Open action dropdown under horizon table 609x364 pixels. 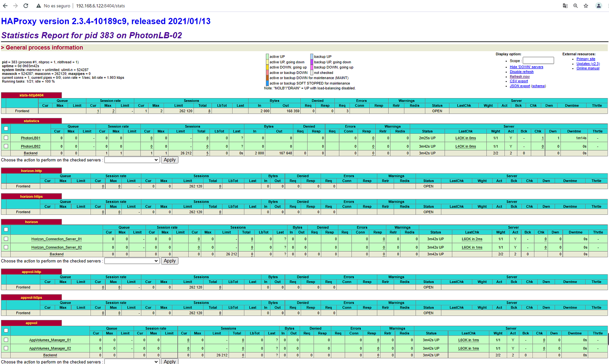(132, 261)
